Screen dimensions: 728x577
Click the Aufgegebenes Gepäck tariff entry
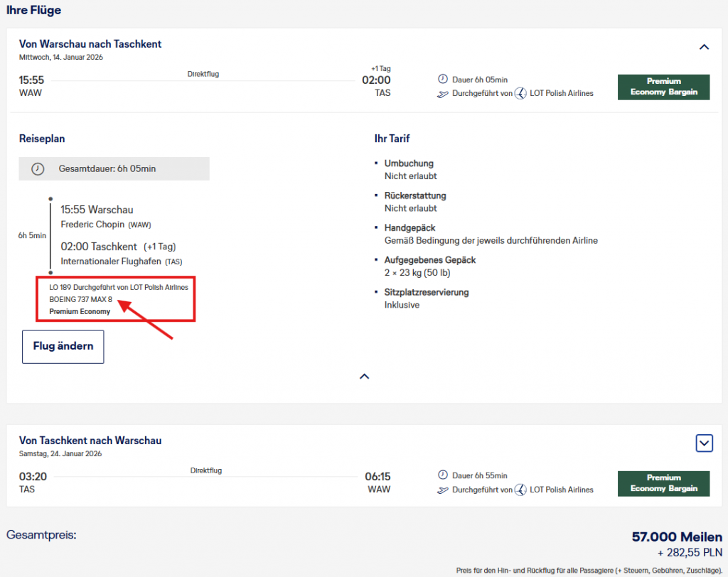click(425, 260)
